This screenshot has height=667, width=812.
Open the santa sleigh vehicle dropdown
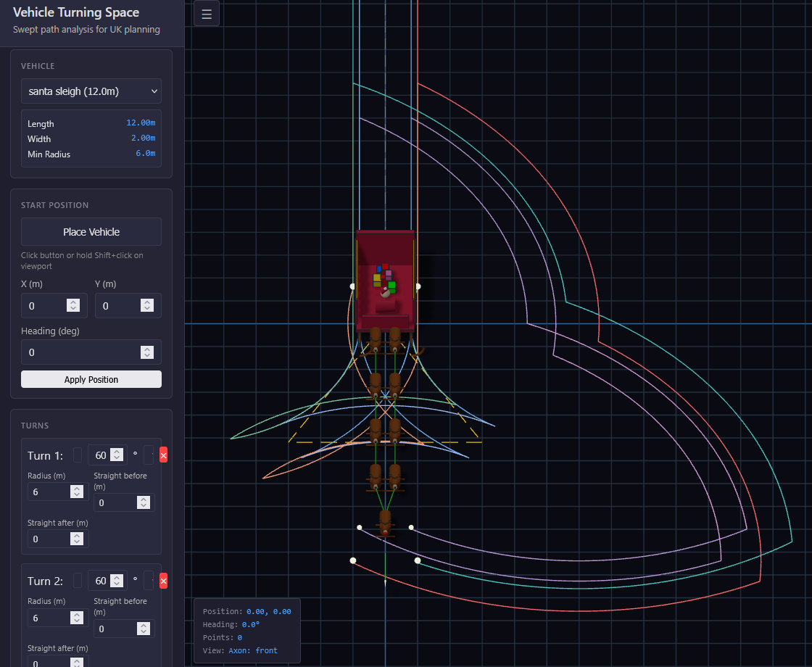pos(91,91)
